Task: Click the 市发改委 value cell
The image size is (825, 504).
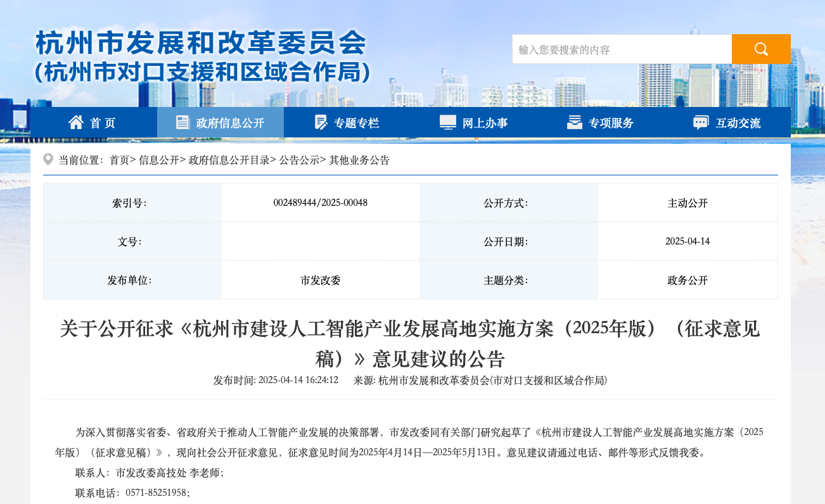Action: [321, 280]
